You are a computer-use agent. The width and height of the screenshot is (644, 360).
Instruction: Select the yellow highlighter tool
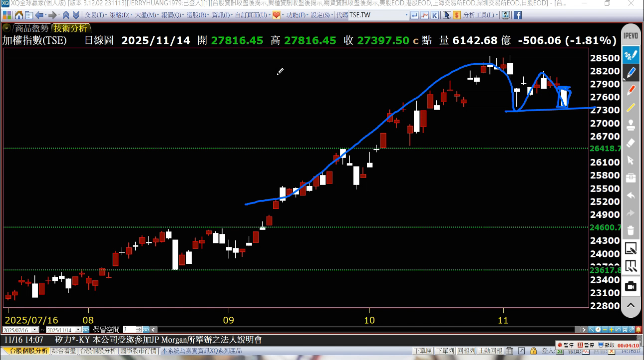coord(631,108)
